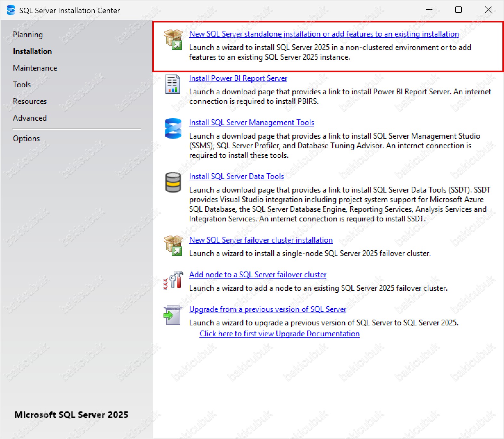504x439 pixels.
Task: Open the Planning section
Action: pyautogui.click(x=28, y=35)
